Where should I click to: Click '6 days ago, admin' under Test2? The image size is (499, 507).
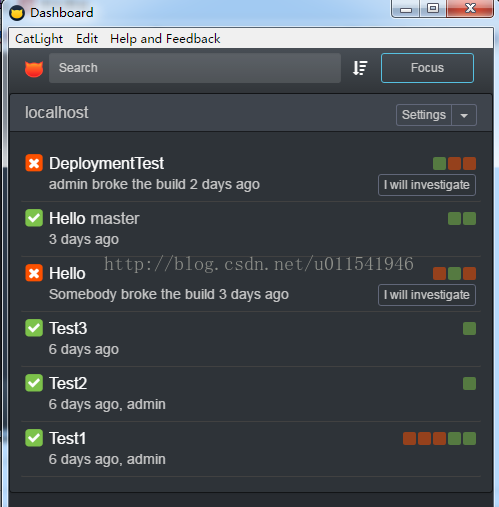107,404
